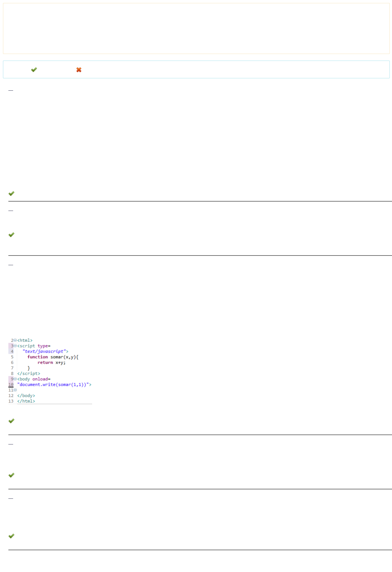Toggle the fold marker on code line 11
Viewport: 392px width, 572px height.
pyautogui.click(x=15, y=390)
